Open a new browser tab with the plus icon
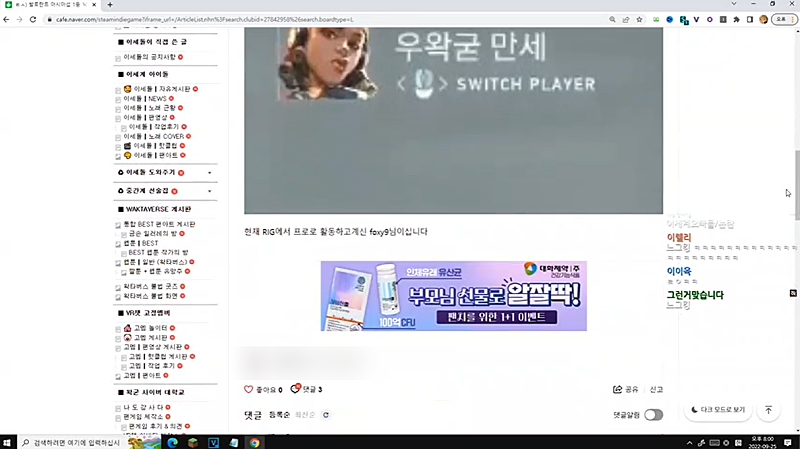 110,5
